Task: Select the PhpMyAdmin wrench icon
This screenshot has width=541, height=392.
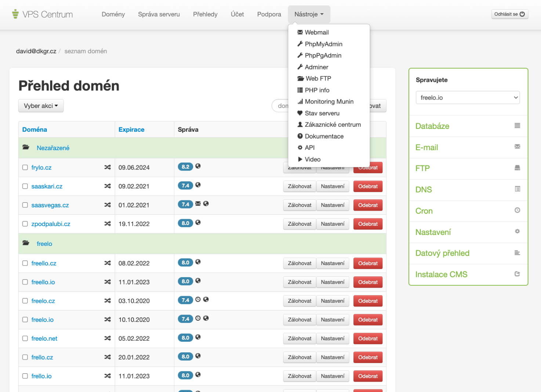Action: (300, 44)
